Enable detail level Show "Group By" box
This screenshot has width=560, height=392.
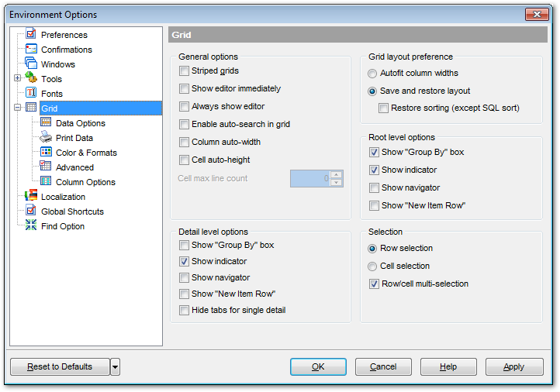184,246
